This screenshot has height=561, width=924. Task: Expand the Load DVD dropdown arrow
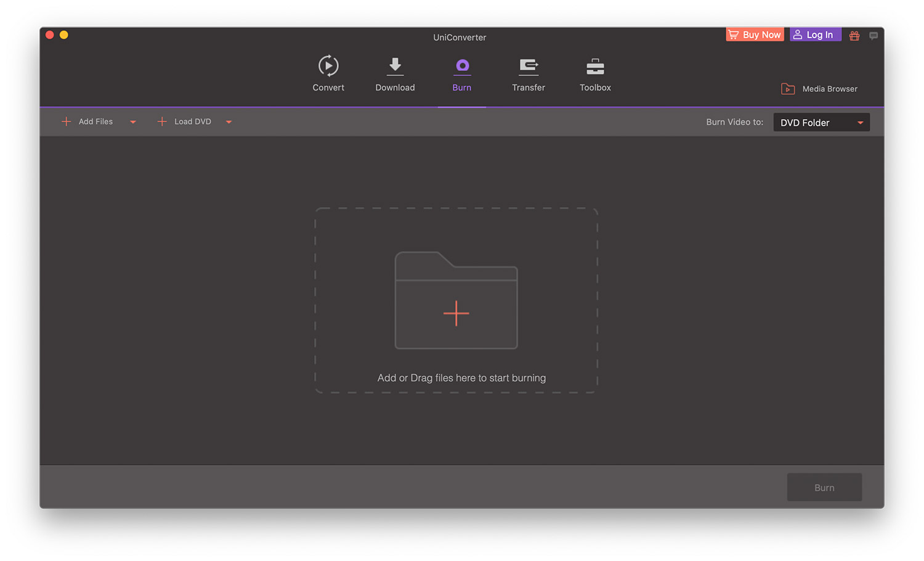[x=229, y=122]
